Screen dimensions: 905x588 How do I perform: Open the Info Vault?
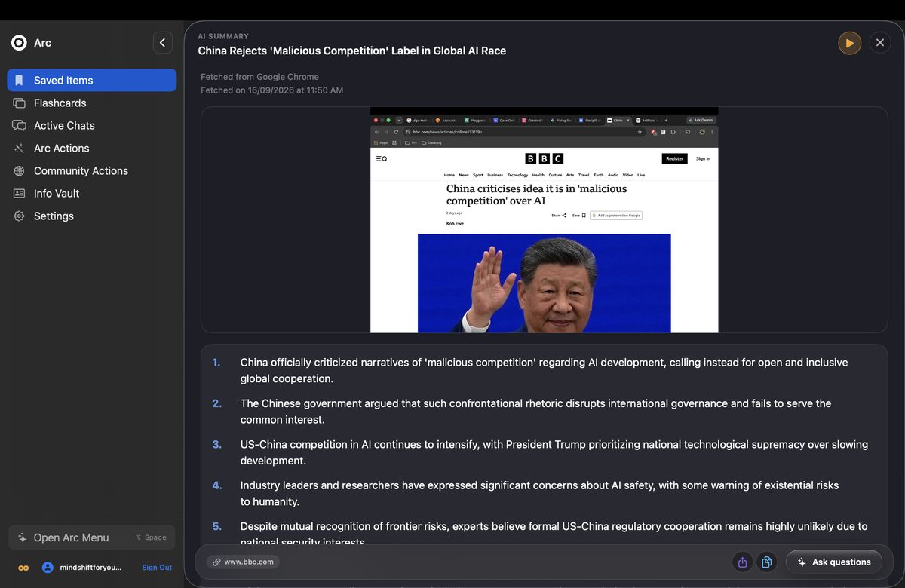92,194
